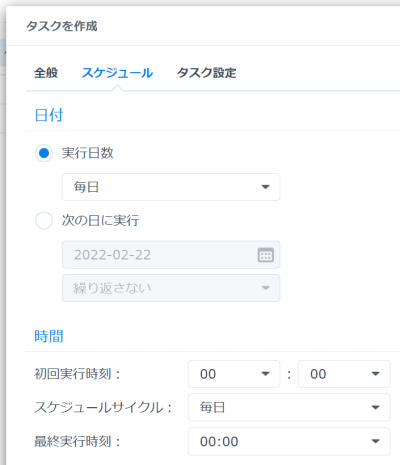
Task: Click the 毎日 run-days dropdown arrow
Action: (265, 187)
